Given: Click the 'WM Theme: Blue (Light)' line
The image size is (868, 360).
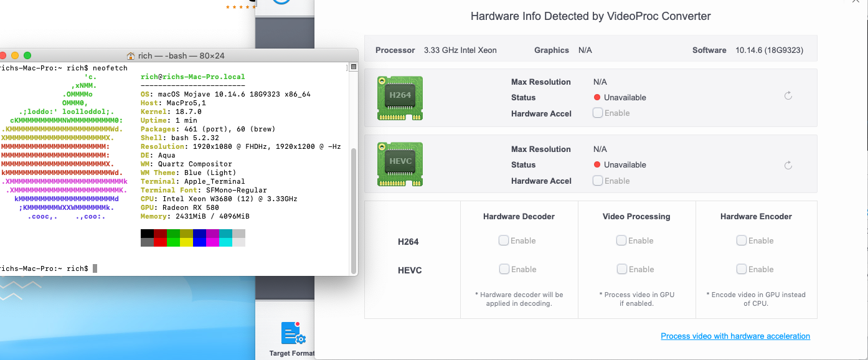Looking at the screenshot, I should pyautogui.click(x=189, y=173).
